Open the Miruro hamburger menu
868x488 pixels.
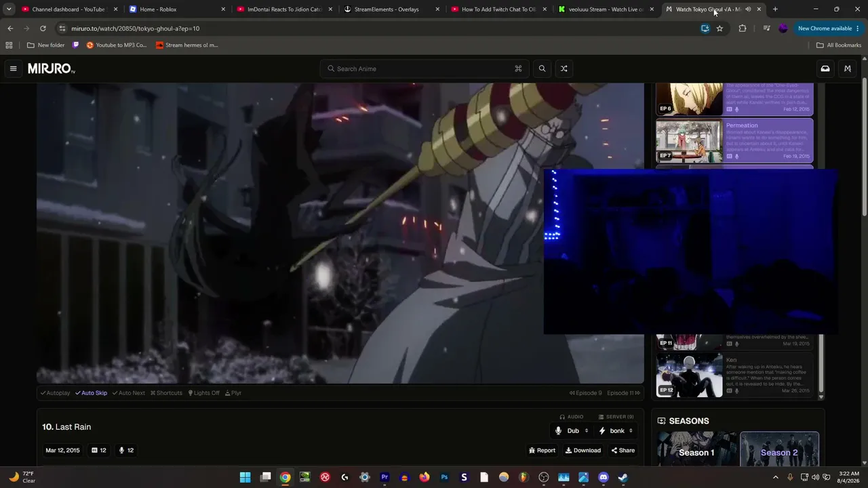click(13, 68)
